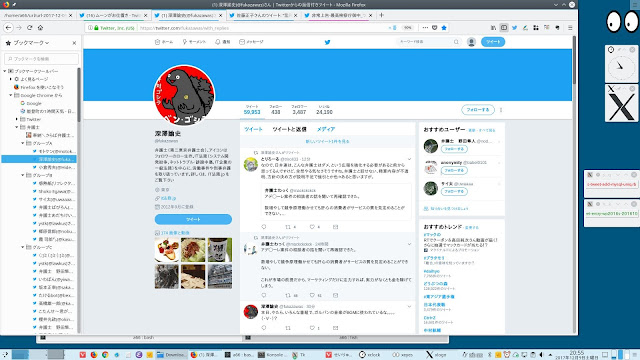This screenshot has width=640, height=360.
Task: Follow the first recommended user
Action: 454,149
